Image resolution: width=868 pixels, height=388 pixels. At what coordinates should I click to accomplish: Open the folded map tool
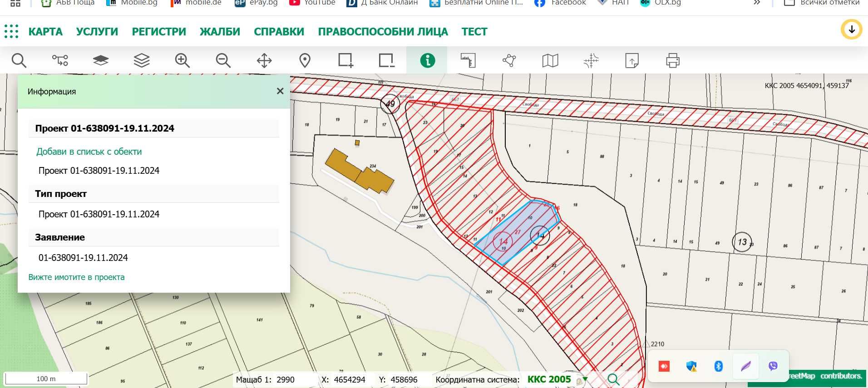tap(550, 60)
